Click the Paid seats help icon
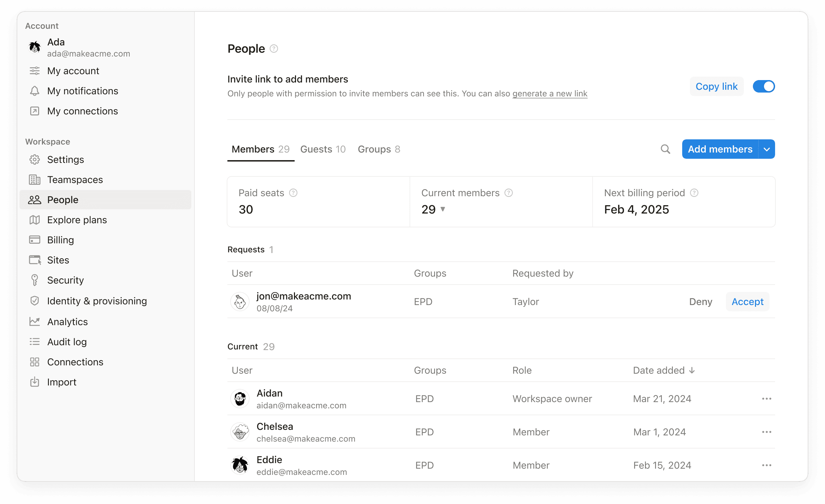Viewport: 825px width, 504px height. (293, 193)
